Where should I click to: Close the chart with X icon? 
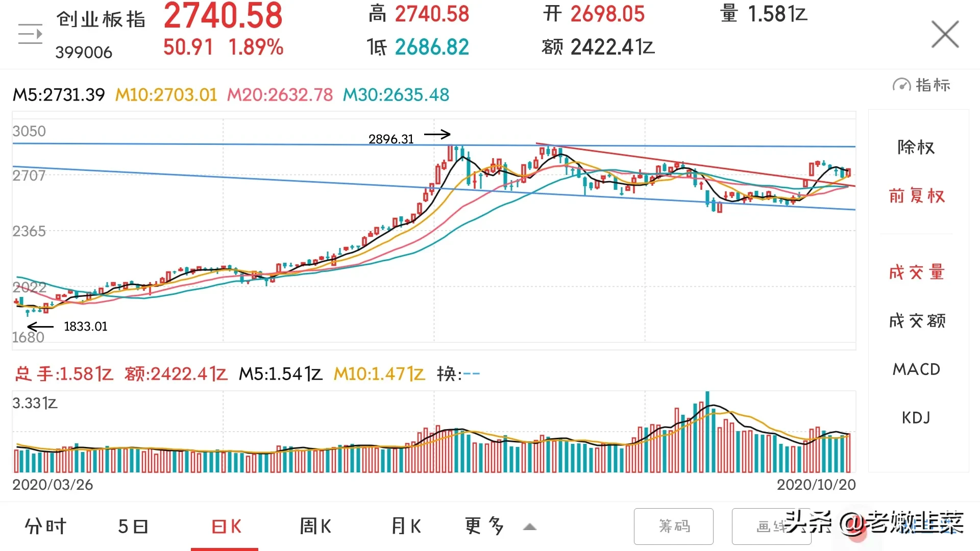coord(945,34)
